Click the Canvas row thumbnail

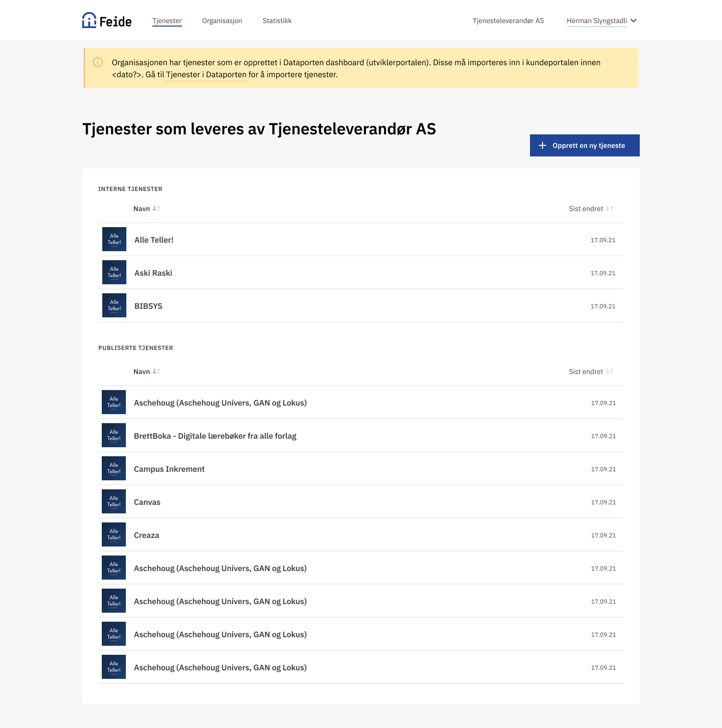tap(114, 501)
